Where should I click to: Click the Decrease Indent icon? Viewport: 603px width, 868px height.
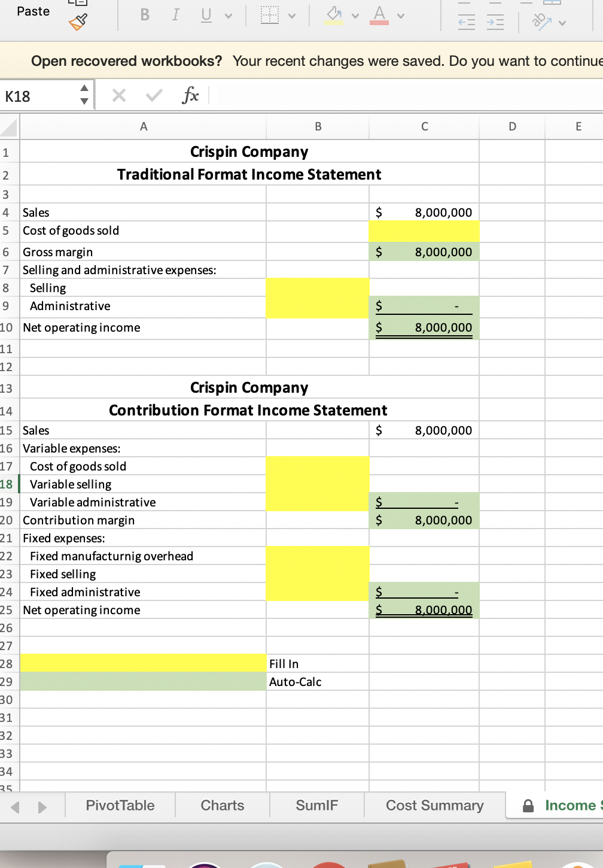pyautogui.click(x=466, y=22)
